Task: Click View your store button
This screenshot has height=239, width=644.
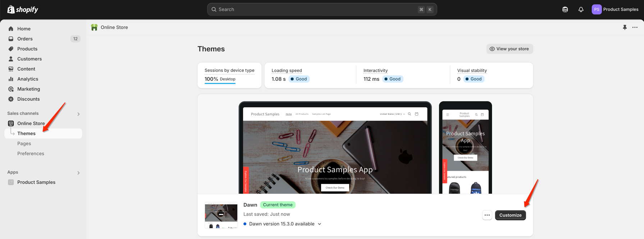Action: pyautogui.click(x=510, y=49)
